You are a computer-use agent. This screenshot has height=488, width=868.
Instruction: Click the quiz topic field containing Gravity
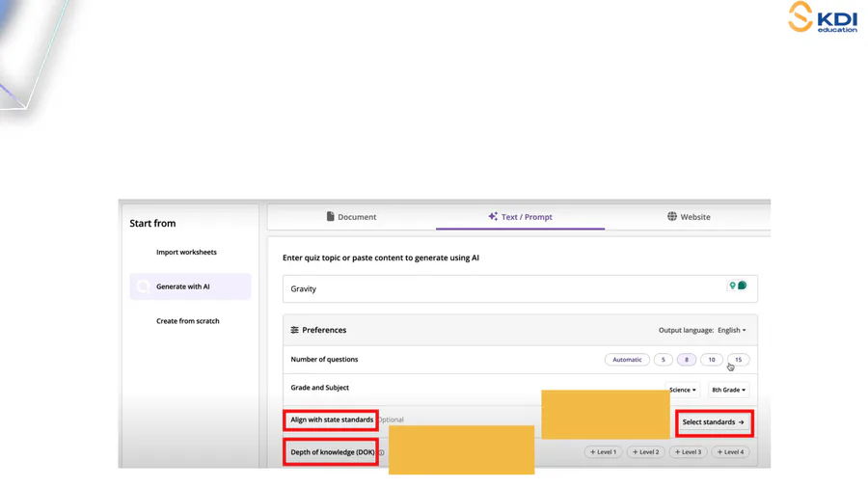click(502, 288)
